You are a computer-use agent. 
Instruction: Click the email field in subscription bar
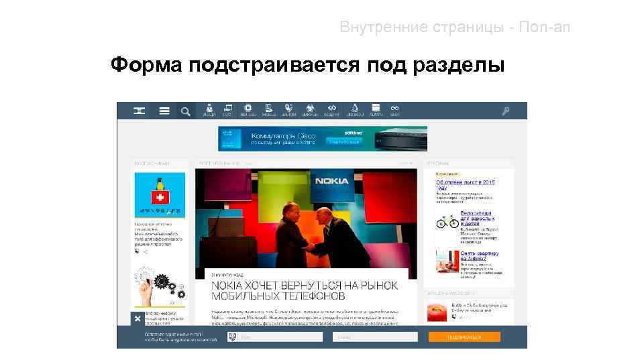(375, 337)
